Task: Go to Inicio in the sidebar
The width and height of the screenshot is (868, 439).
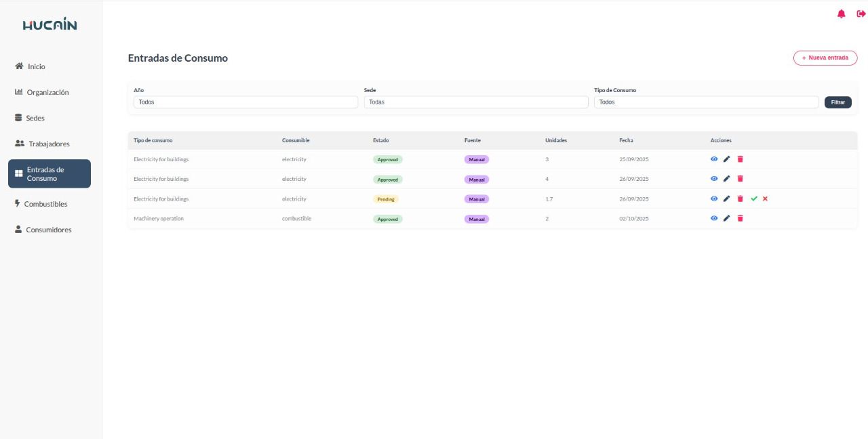Action: pos(36,66)
